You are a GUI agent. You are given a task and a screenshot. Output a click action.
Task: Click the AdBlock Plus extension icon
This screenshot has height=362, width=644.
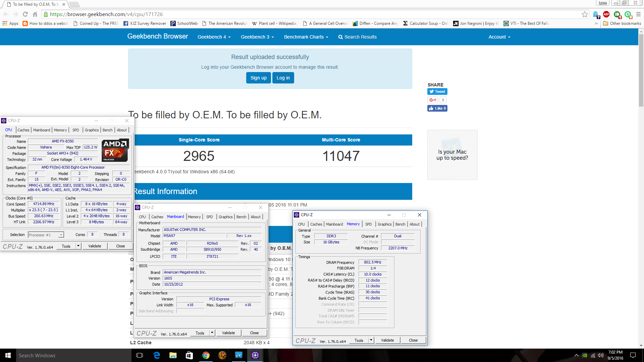point(606,14)
